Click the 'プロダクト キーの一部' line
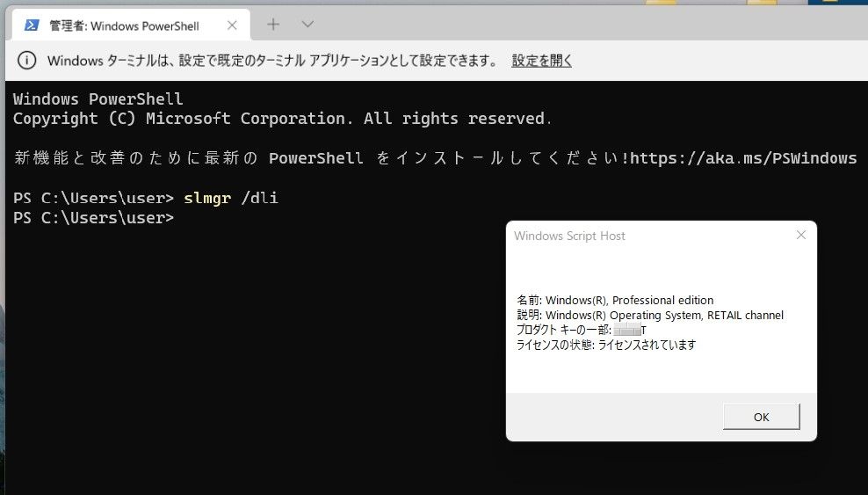The width and height of the screenshot is (868, 495). (x=581, y=330)
